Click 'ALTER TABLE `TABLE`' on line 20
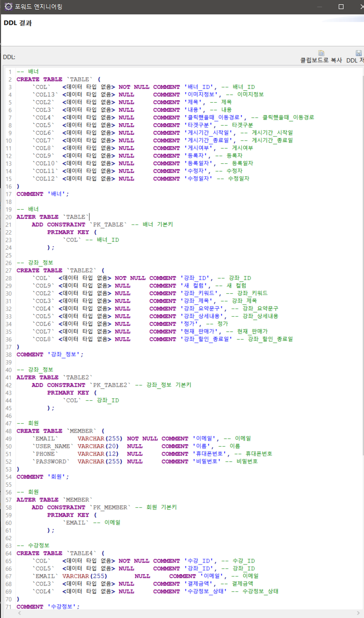 pyautogui.click(x=53, y=217)
